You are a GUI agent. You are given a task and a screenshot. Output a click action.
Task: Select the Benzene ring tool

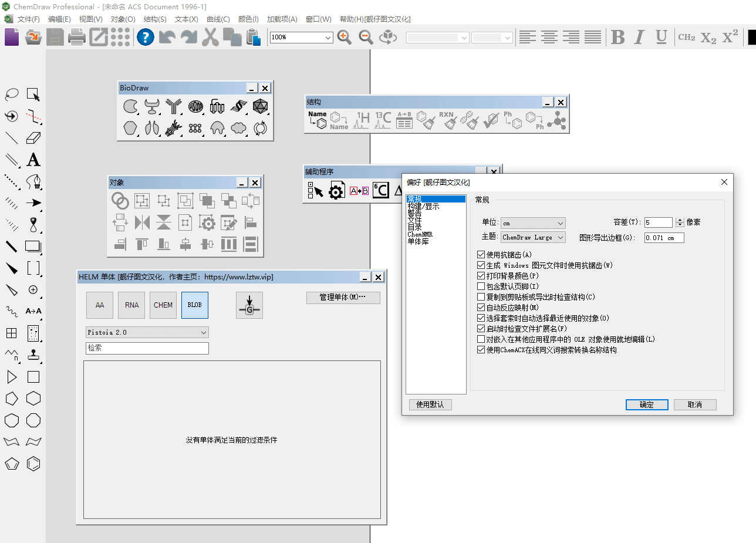tap(33, 464)
